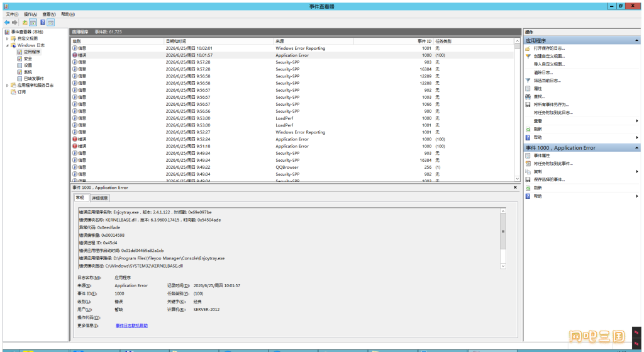This screenshot has width=644, height=352.
Task: Click the description box scrollbar down arrow
Action: [502, 266]
